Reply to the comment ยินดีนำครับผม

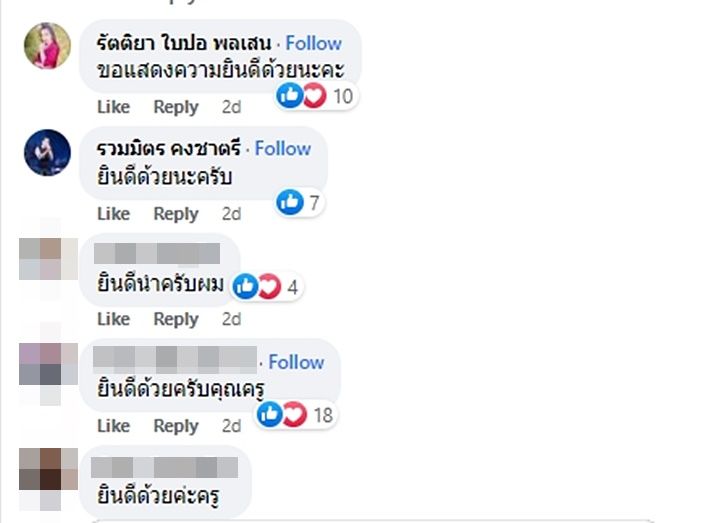click(176, 319)
